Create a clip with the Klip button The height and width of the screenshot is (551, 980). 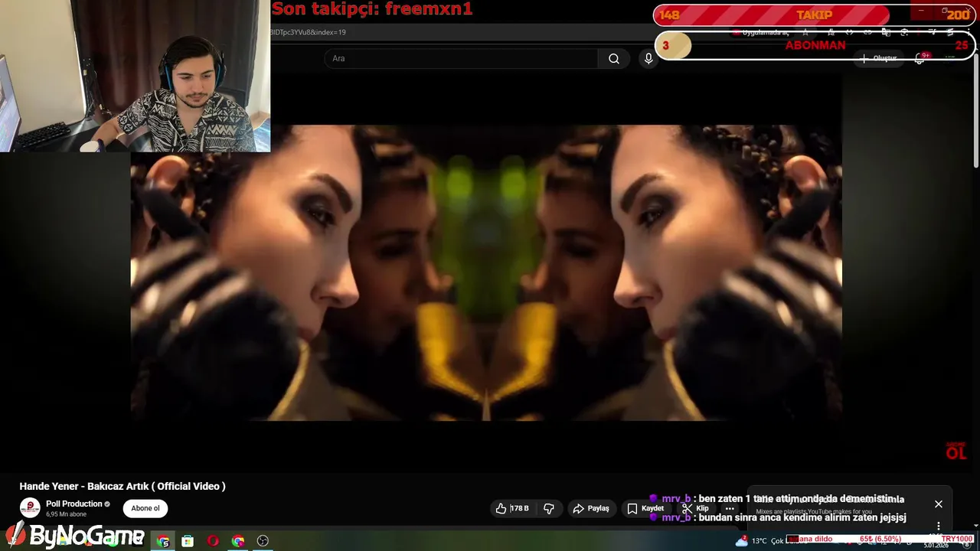pyautogui.click(x=695, y=508)
